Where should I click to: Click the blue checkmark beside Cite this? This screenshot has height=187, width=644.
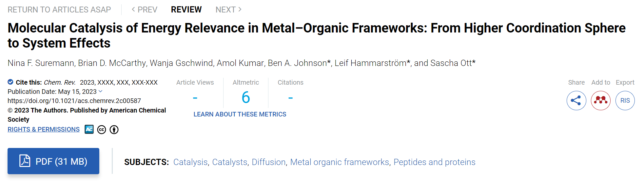[x=10, y=82]
